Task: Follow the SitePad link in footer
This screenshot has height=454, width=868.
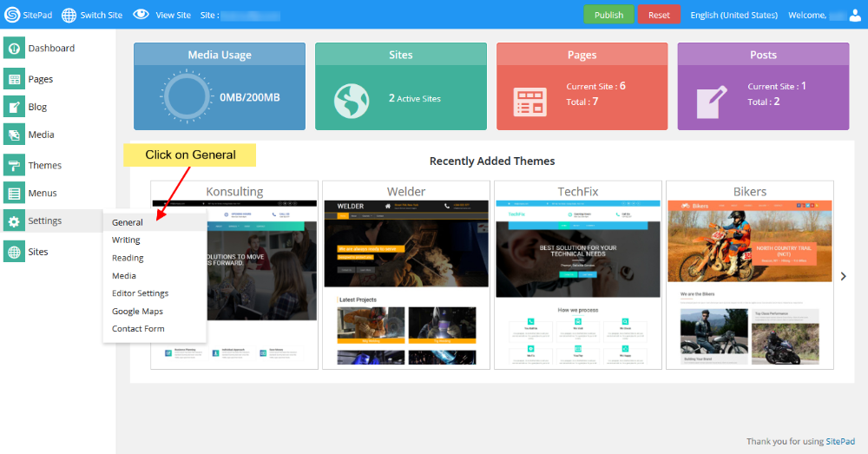Action: [x=840, y=441]
